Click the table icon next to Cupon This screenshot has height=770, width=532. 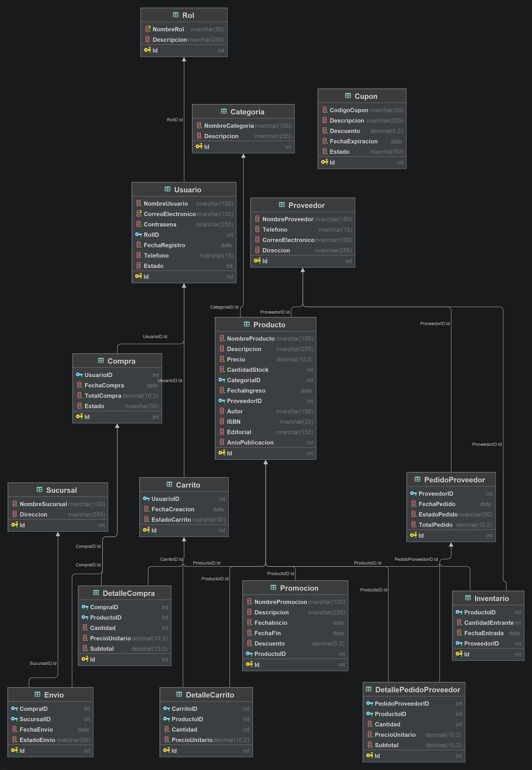[348, 96]
